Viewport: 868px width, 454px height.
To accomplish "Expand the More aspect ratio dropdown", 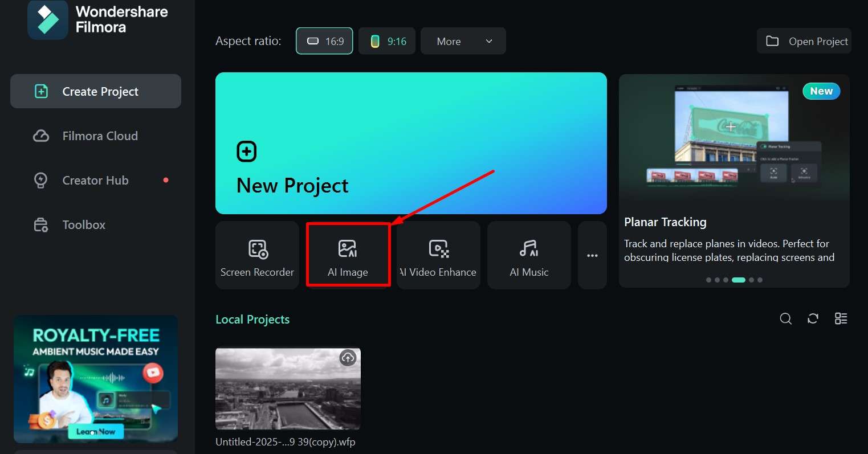I will point(463,41).
